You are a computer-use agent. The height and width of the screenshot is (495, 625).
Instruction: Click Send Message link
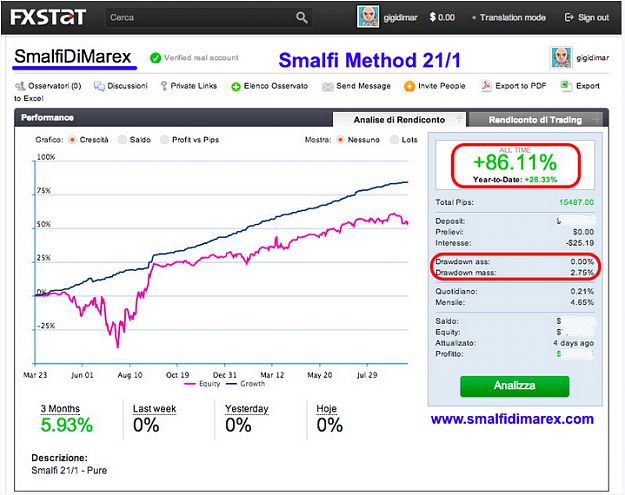click(x=364, y=86)
